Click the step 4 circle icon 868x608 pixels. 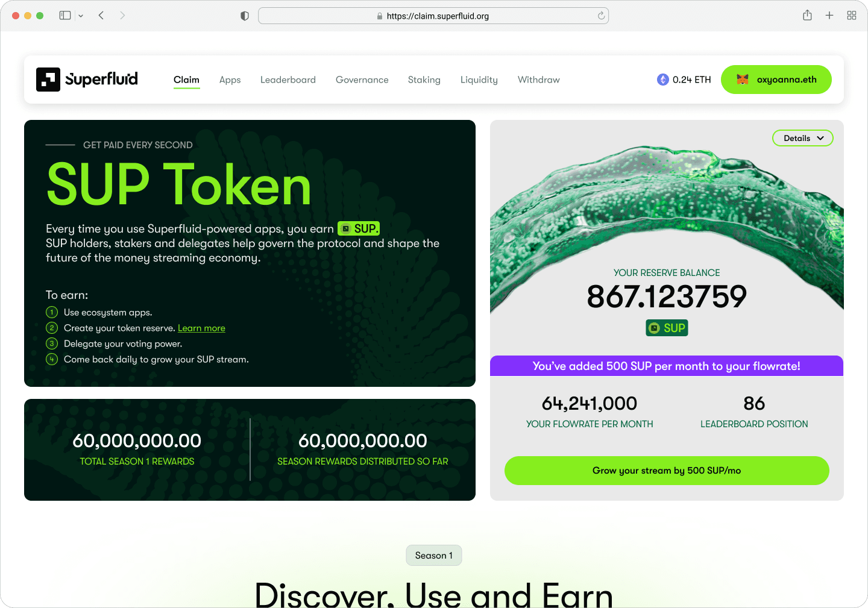point(52,359)
